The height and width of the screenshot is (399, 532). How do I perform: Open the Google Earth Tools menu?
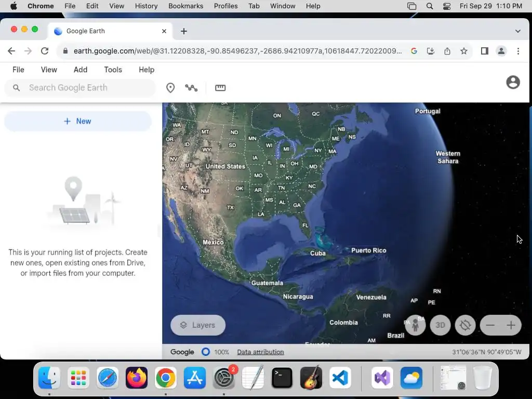click(113, 70)
